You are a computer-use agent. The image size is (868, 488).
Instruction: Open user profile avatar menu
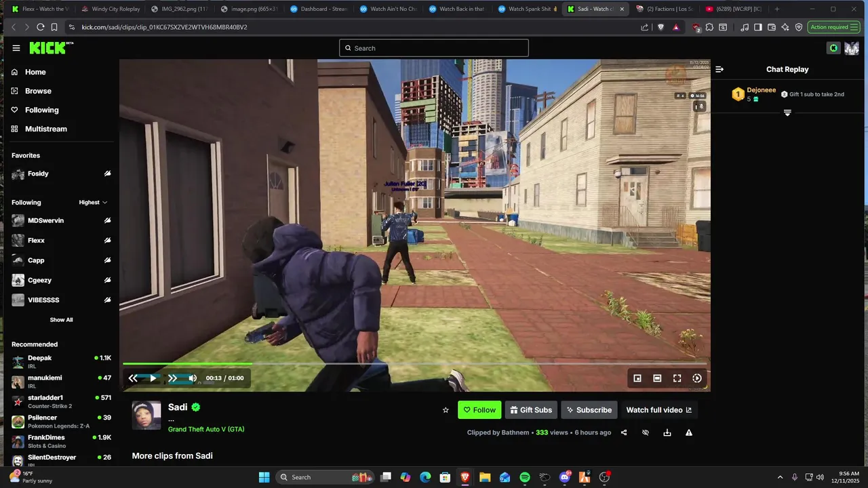(851, 48)
